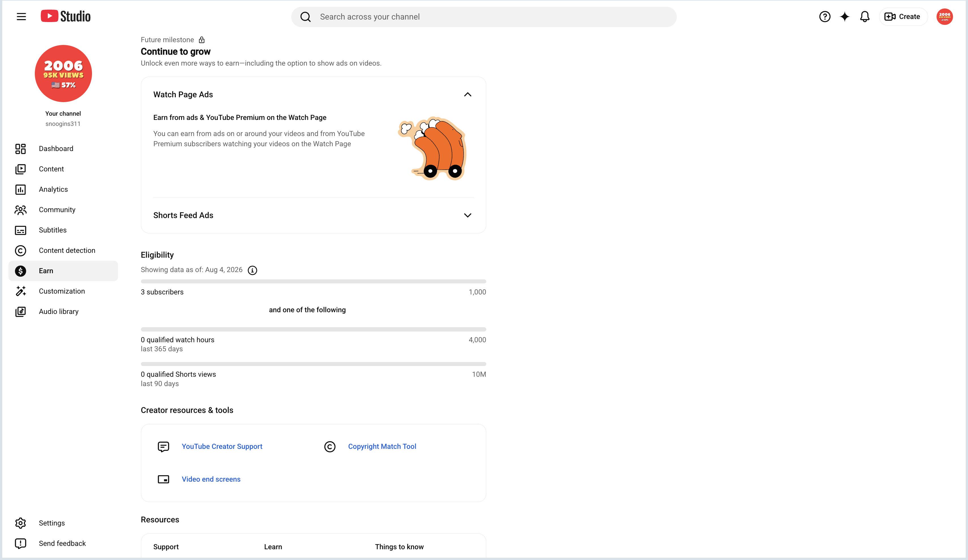The width and height of the screenshot is (968, 560).
Task: Select Community in the sidebar
Action: [63, 210]
